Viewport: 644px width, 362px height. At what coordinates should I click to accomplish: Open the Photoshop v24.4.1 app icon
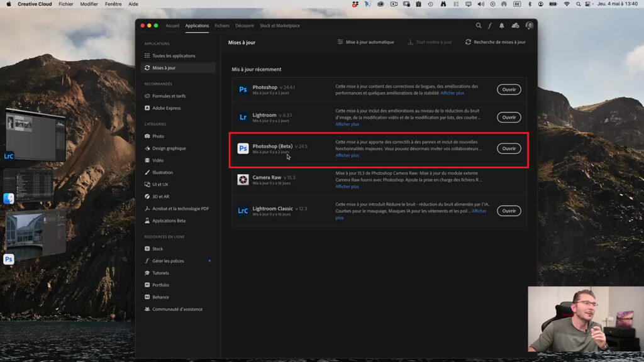point(243,89)
